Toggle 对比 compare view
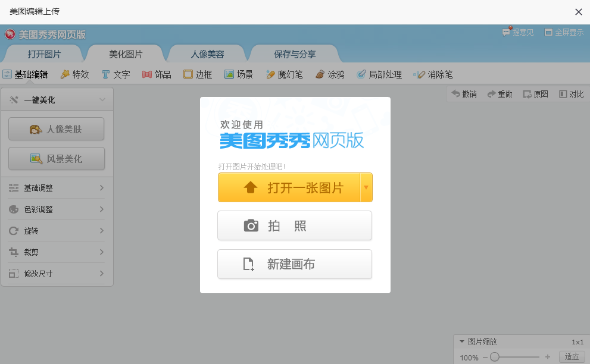The width and height of the screenshot is (590, 364). click(571, 94)
